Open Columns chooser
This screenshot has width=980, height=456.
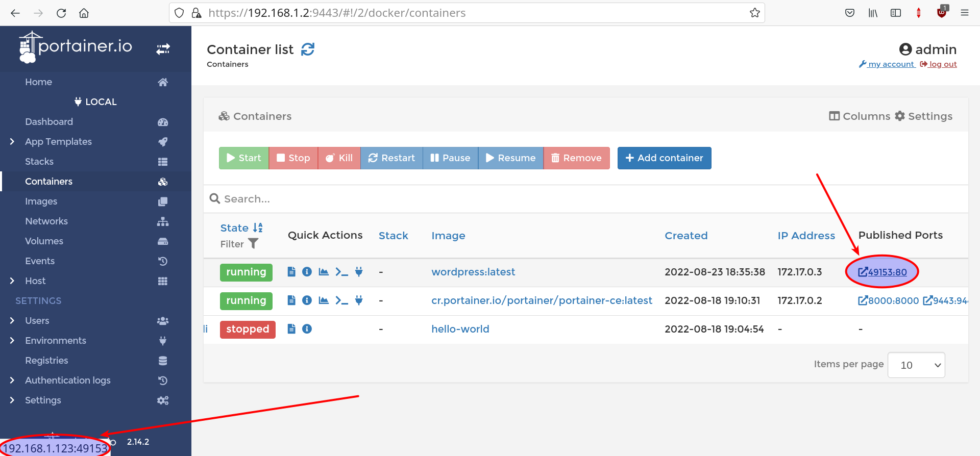pos(860,116)
